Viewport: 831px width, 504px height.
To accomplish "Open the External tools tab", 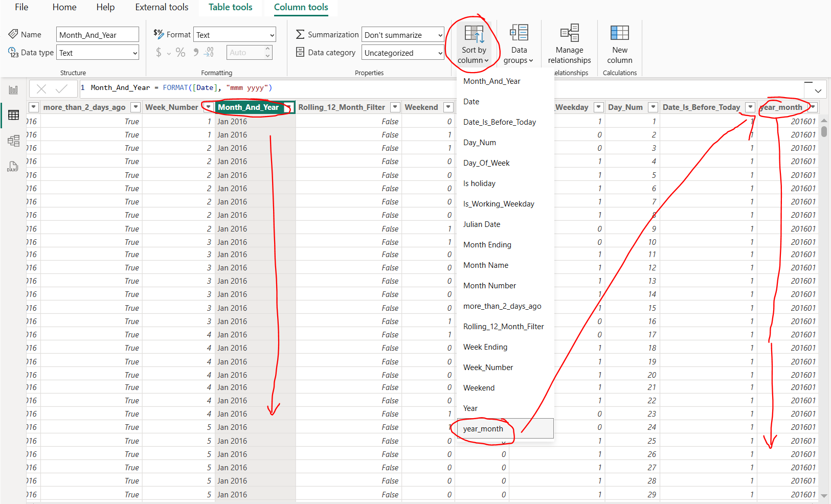I will pyautogui.click(x=162, y=7).
